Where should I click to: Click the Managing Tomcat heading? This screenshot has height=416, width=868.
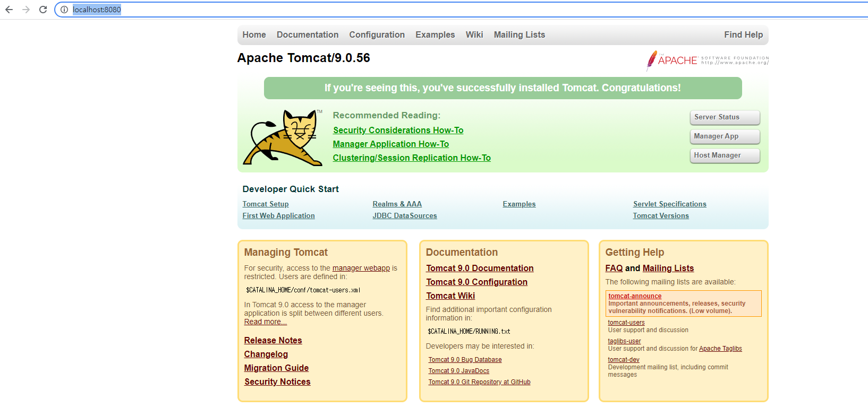(286, 252)
